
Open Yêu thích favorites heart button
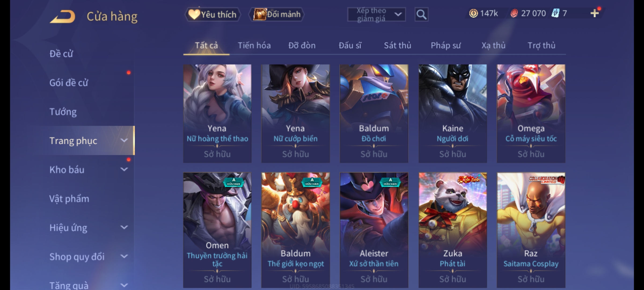pos(213,15)
